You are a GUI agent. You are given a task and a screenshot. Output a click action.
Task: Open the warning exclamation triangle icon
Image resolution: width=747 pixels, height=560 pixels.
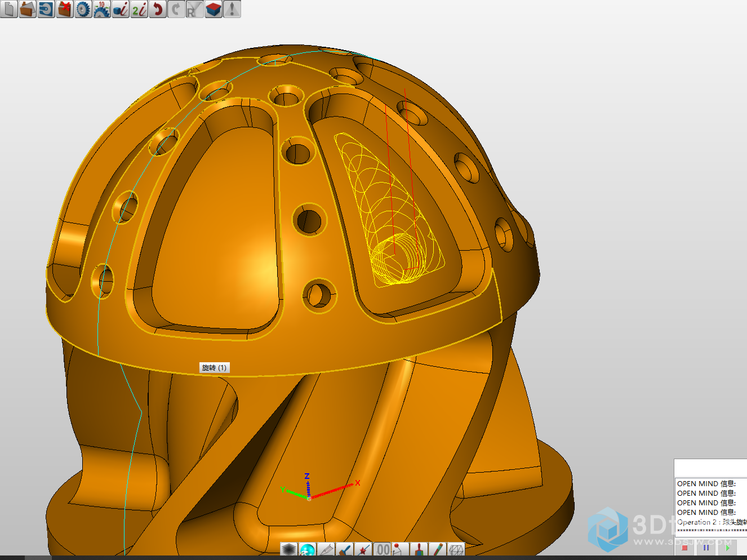tap(232, 9)
